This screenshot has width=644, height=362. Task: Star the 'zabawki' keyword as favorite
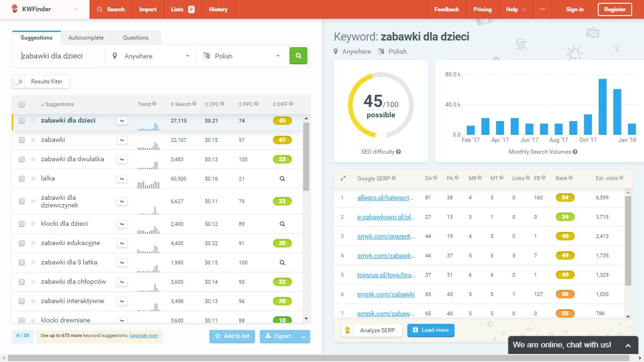click(x=33, y=140)
